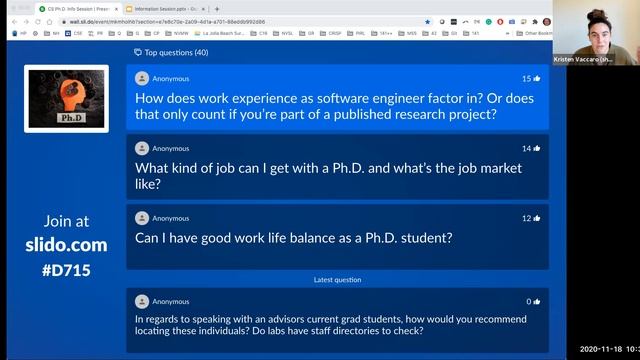Bookmark this page with the star icon

427,22
